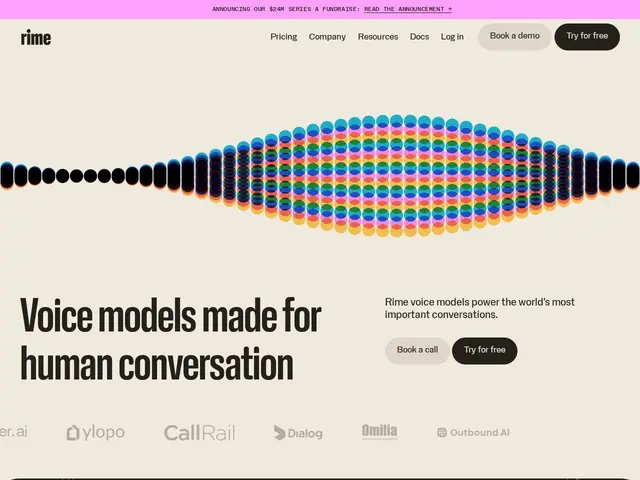Viewport: 640px width, 480px height.
Task: Click the pink Series A announcement banner
Action: (320, 9)
